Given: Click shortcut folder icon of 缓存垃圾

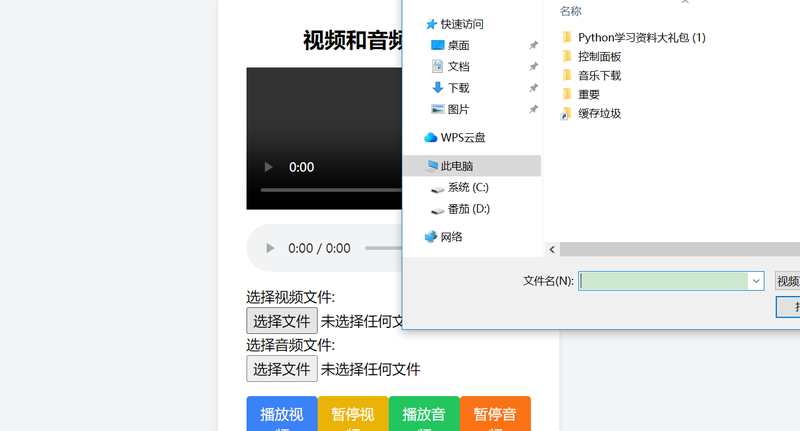Looking at the screenshot, I should click(x=566, y=114).
